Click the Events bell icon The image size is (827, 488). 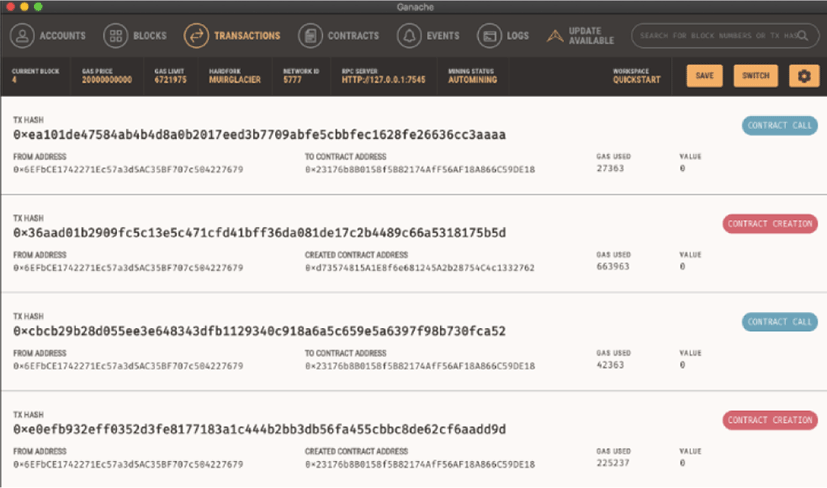[409, 36]
